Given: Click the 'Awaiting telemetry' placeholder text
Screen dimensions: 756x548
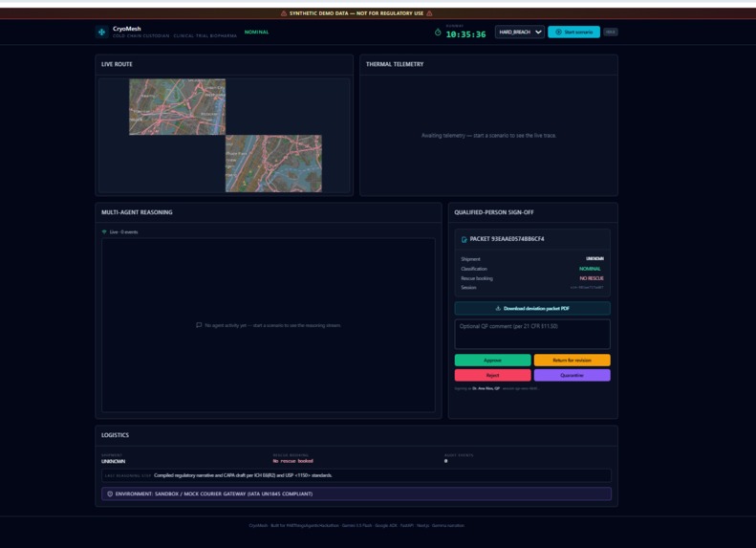Looking at the screenshot, I should [x=488, y=136].
